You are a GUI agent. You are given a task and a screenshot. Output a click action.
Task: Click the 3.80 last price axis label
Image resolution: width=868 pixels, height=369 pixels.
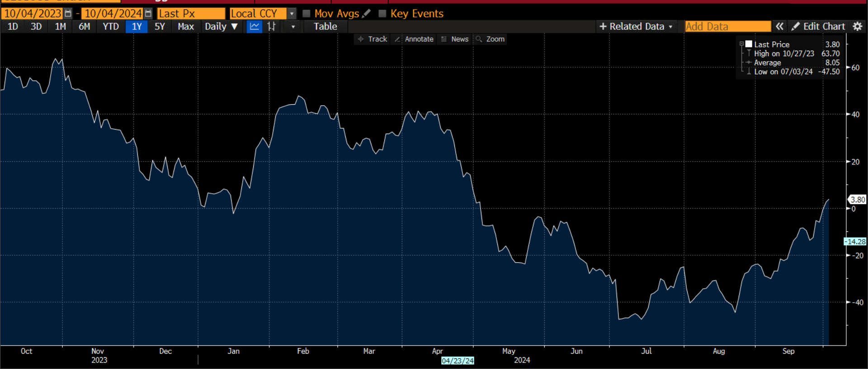857,200
